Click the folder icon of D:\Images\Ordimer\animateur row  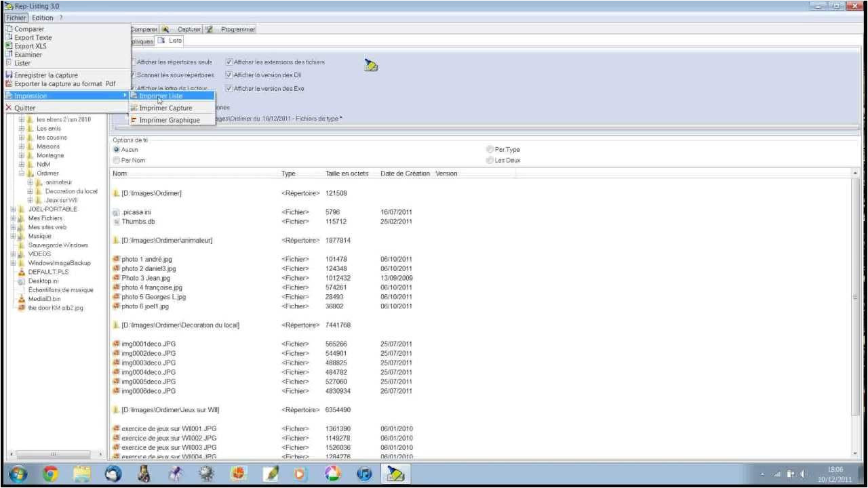(117, 240)
